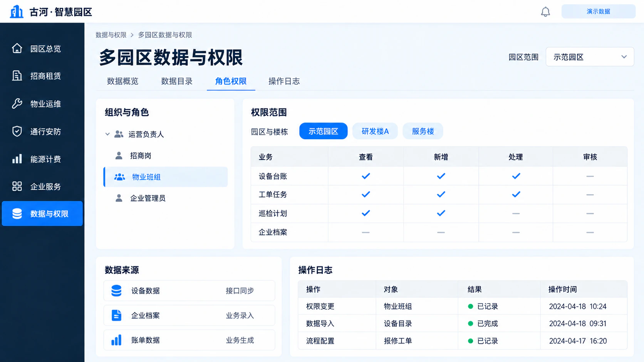
Task: Click the 数据与权限 breadcrumb link
Action: pyautogui.click(x=111, y=35)
